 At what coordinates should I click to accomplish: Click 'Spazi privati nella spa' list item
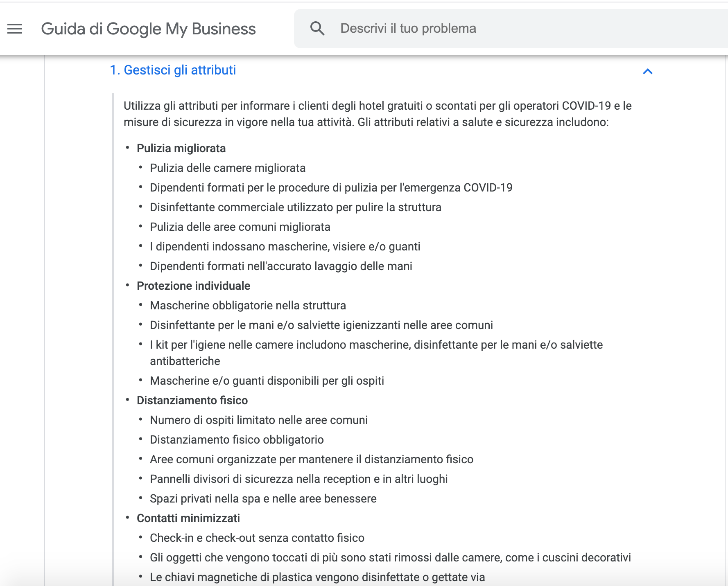click(x=263, y=498)
